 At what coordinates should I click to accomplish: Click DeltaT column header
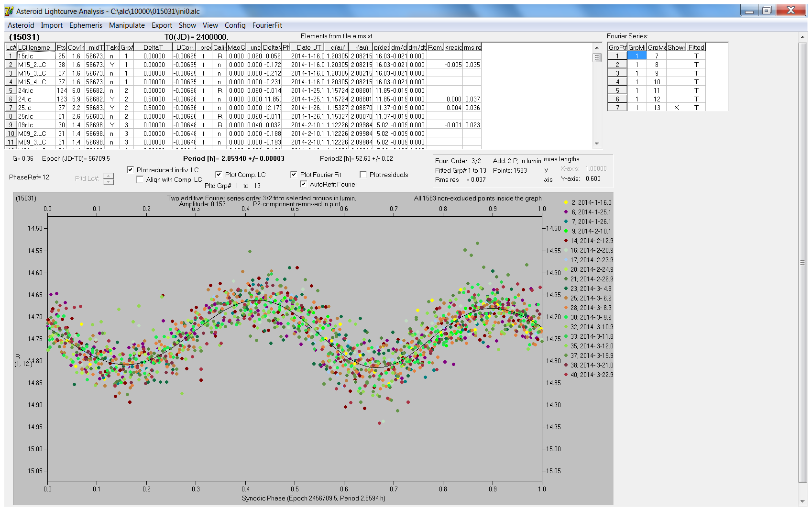coord(153,47)
